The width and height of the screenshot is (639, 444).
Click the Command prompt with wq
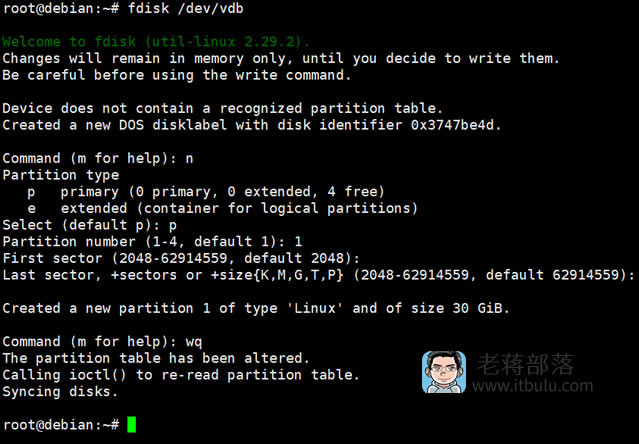pyautogui.click(x=102, y=341)
